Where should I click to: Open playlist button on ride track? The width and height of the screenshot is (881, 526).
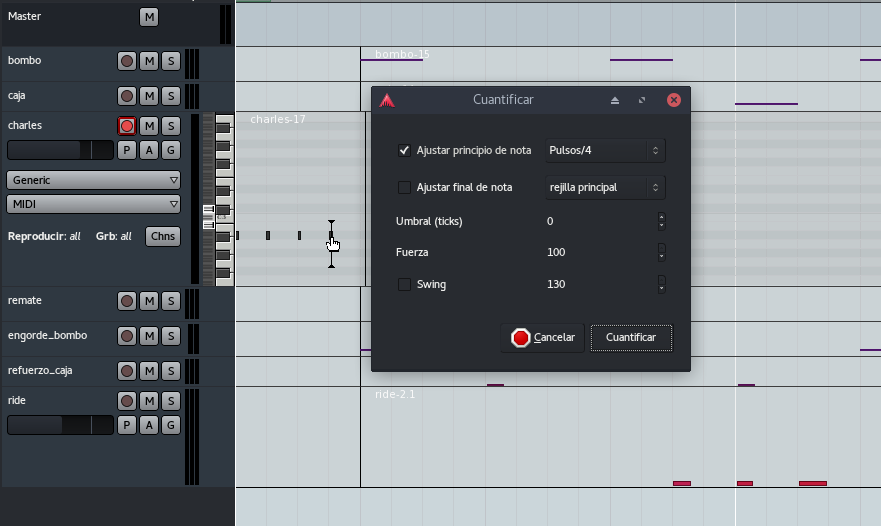pyautogui.click(x=127, y=425)
